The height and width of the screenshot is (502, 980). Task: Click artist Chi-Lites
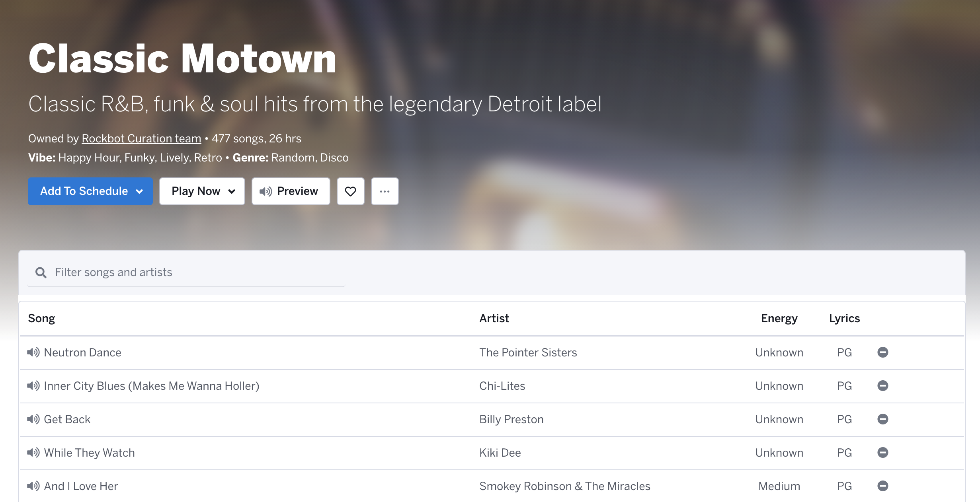pyautogui.click(x=502, y=386)
